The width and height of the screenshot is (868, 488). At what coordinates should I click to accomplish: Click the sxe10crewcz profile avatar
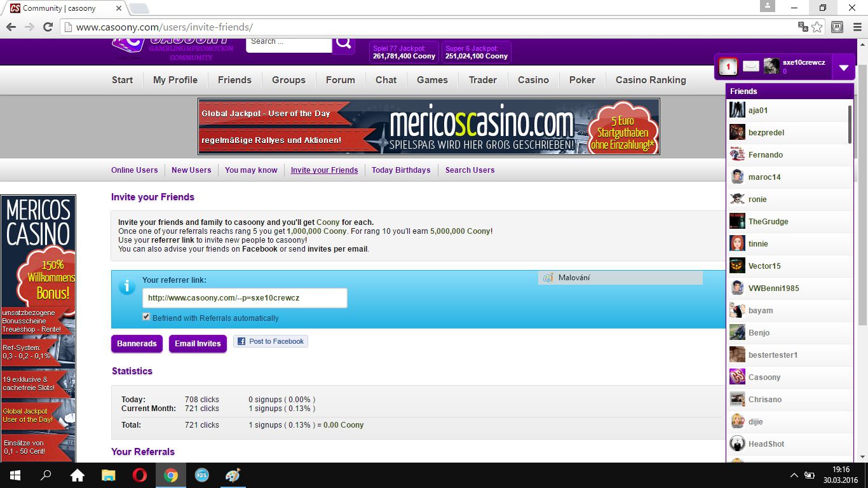pos(771,66)
